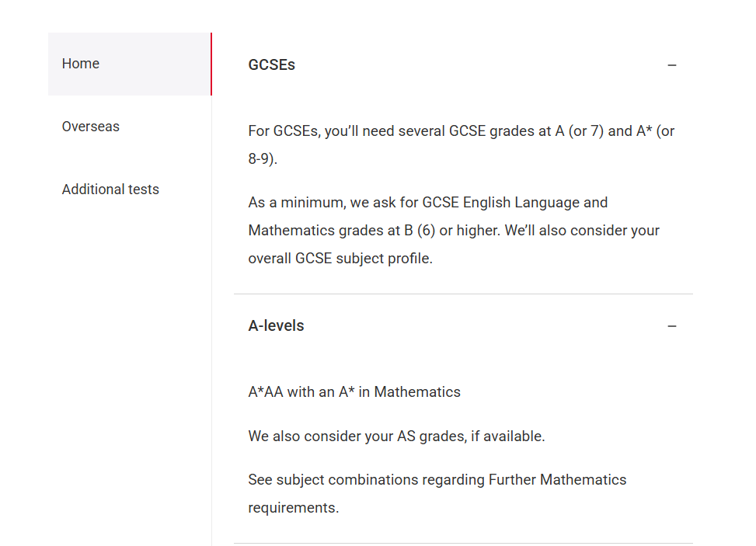Click the 'overall GCSE subject profile.' line

(340, 259)
